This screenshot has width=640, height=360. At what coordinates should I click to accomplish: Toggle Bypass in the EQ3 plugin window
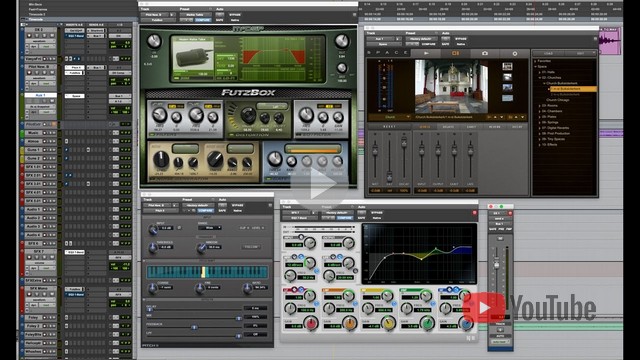(376, 213)
